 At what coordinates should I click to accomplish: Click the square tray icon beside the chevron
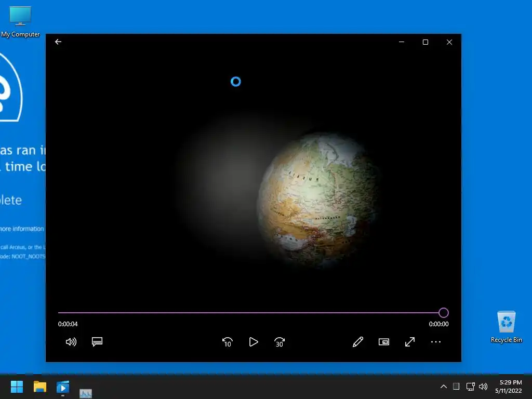(456, 387)
